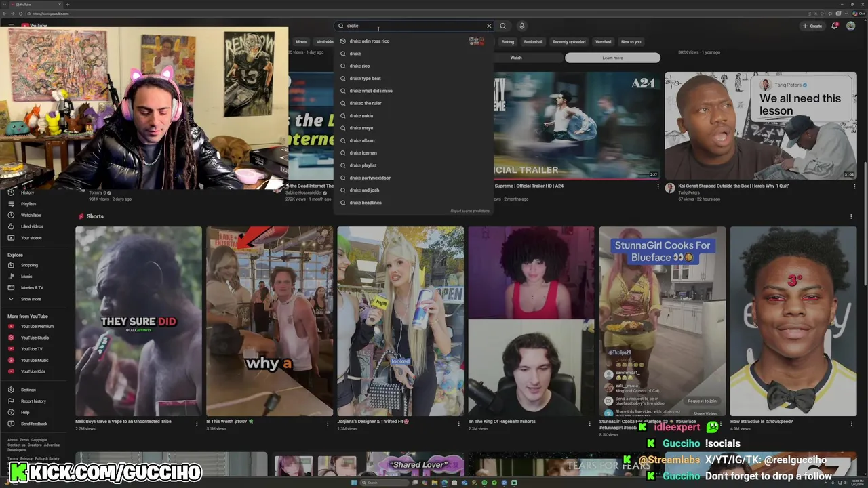
Task: Click the Learn more button
Action: pos(612,58)
